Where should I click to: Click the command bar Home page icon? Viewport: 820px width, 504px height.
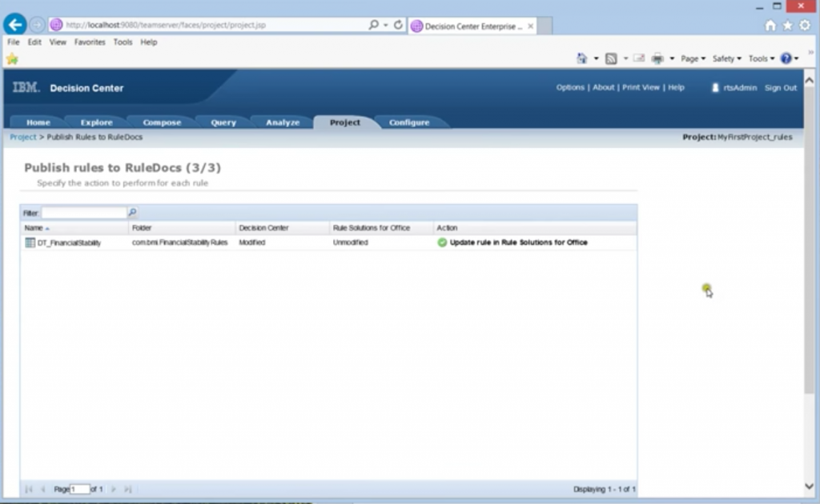tap(582, 58)
